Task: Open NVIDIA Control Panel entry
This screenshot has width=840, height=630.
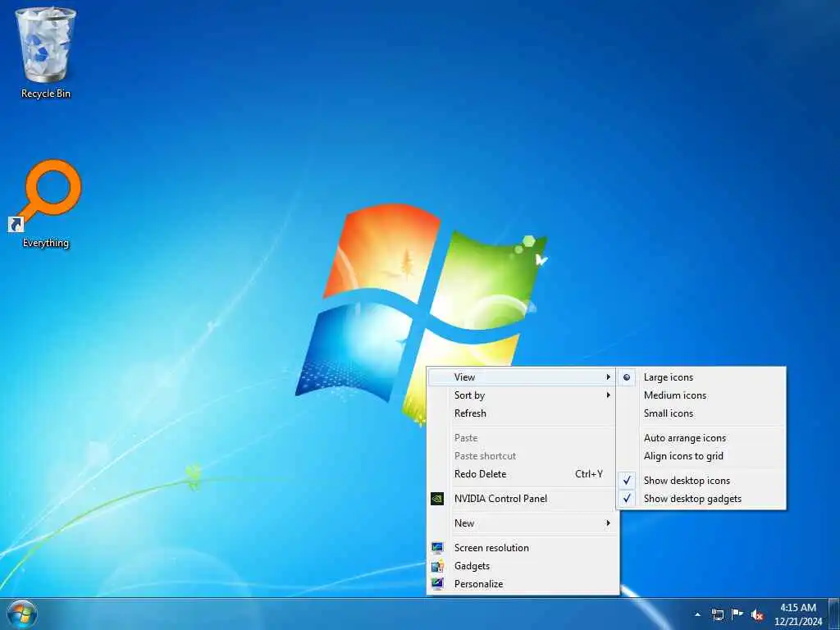Action: coord(523,499)
